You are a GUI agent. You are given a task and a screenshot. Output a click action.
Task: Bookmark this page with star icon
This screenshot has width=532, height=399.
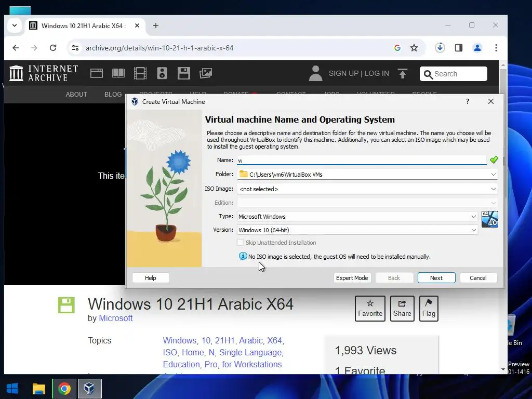coord(414,48)
